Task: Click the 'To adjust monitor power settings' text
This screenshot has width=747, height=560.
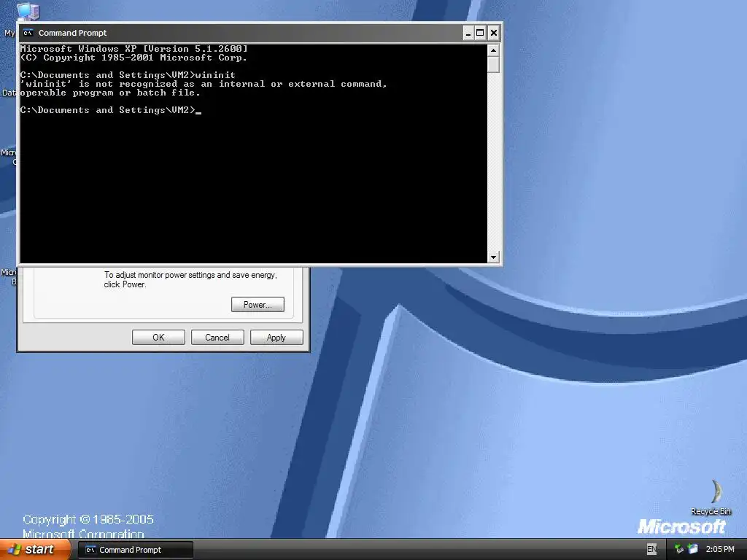Action: pyautogui.click(x=190, y=279)
